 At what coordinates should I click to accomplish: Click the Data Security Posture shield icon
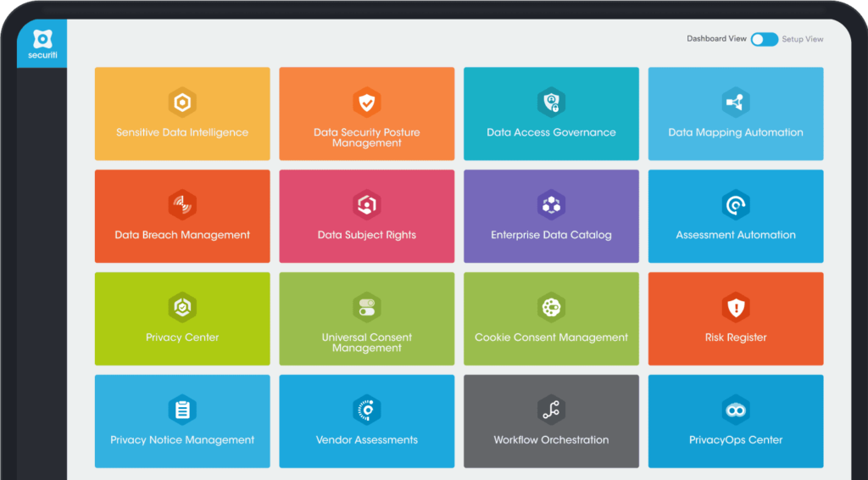[366, 103]
